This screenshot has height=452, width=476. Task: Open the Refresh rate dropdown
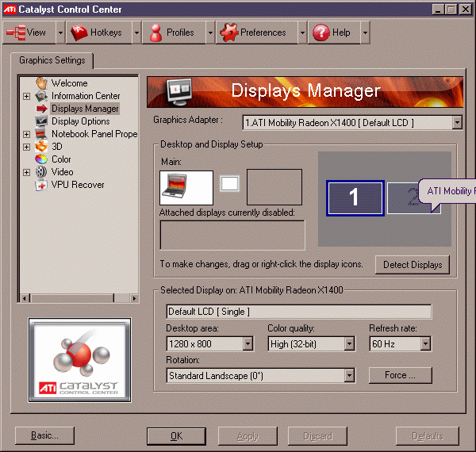(425, 343)
